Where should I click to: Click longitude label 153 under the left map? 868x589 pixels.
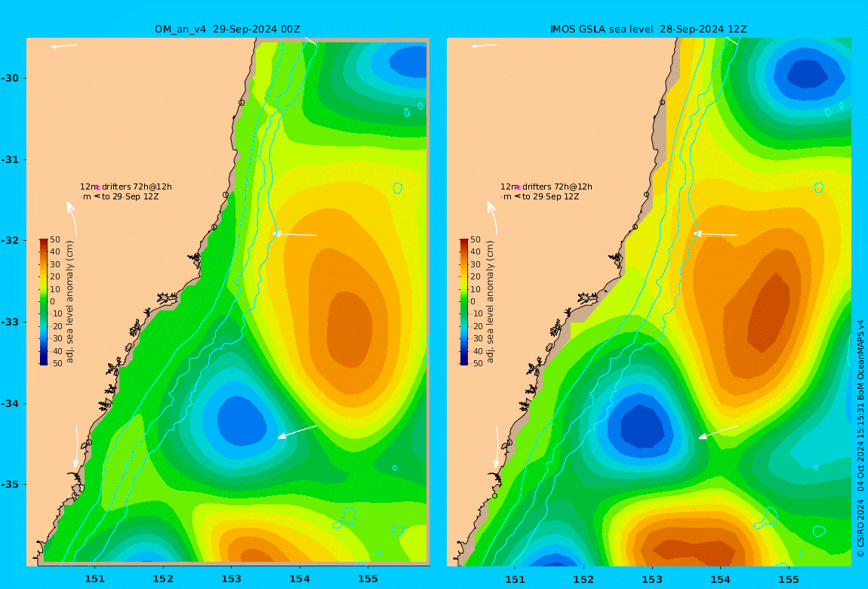[x=232, y=579]
